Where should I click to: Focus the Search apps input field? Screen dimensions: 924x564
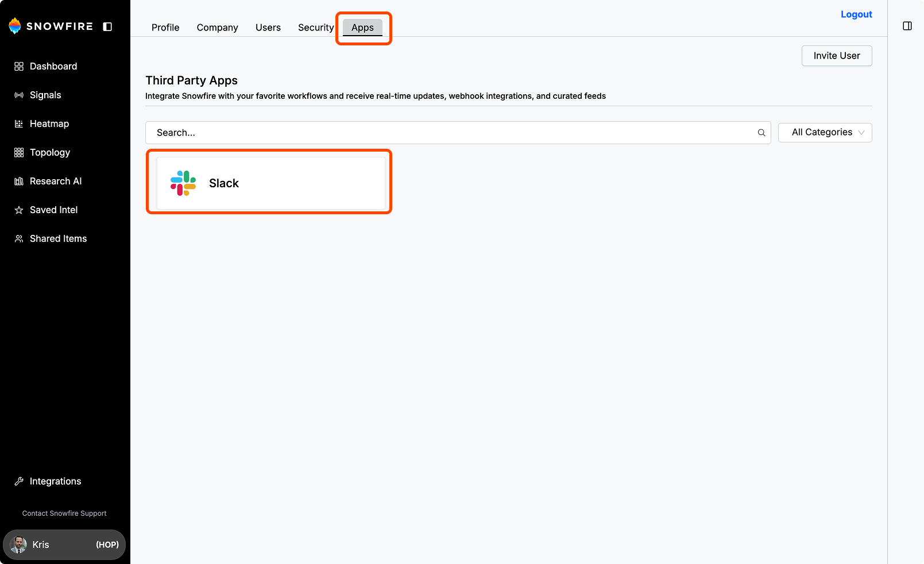coord(458,133)
